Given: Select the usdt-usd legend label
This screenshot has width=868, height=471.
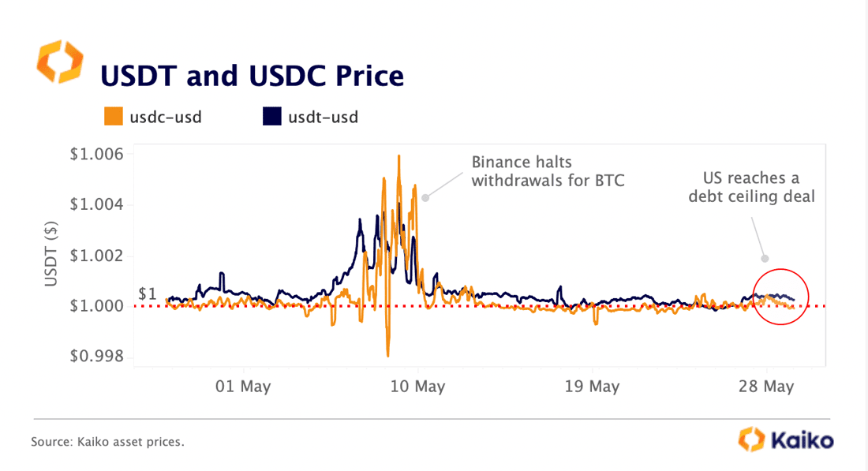Looking at the screenshot, I should [x=324, y=118].
